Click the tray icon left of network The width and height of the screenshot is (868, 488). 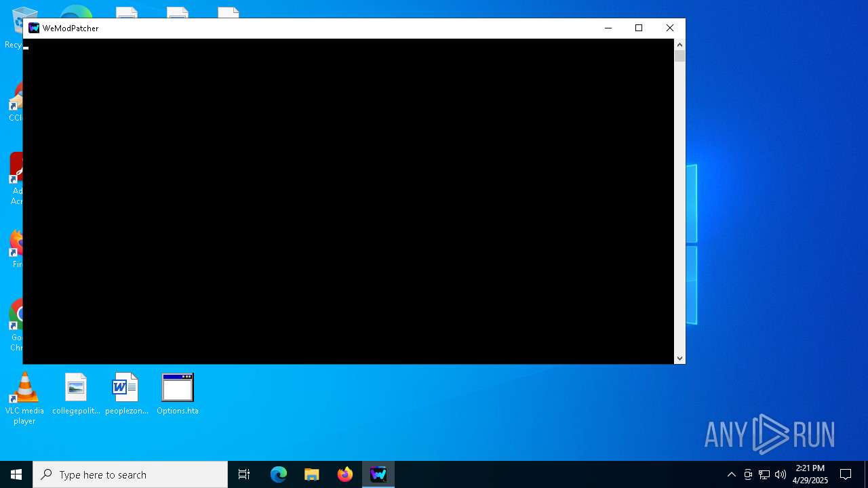[748, 474]
